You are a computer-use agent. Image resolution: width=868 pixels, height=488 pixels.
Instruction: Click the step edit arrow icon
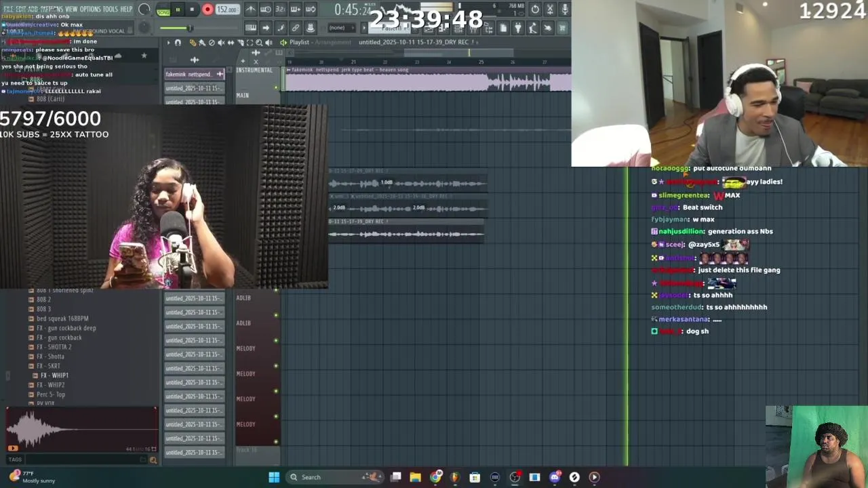point(265,28)
